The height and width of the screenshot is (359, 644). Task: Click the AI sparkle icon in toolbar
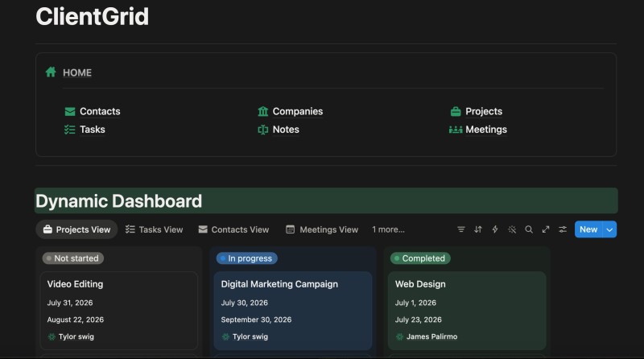[512, 229]
